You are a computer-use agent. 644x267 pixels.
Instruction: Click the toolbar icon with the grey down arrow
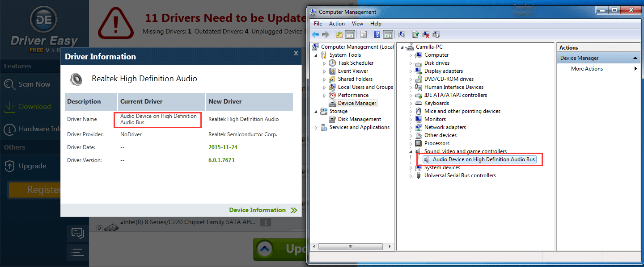pyautogui.click(x=436, y=34)
